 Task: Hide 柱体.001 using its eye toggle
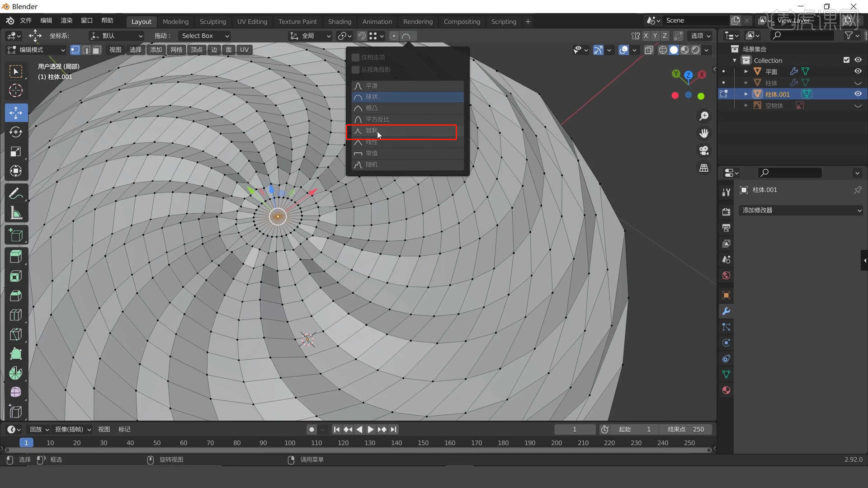(858, 94)
